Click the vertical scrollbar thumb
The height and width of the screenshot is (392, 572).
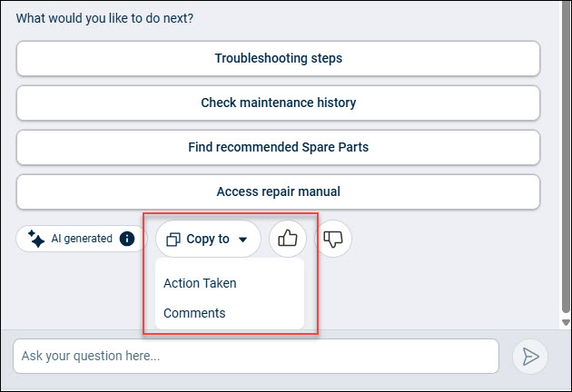click(566, 157)
